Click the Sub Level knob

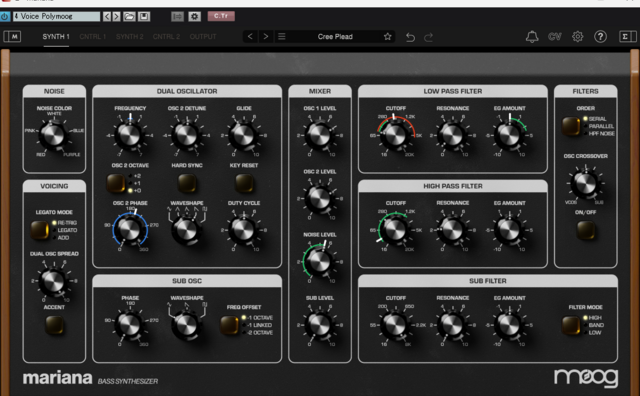coord(320,325)
